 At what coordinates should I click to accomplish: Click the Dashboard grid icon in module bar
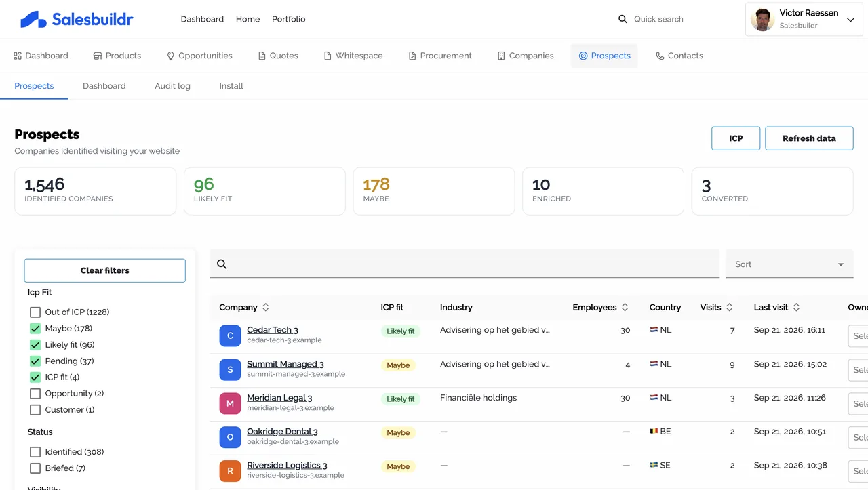(x=18, y=56)
